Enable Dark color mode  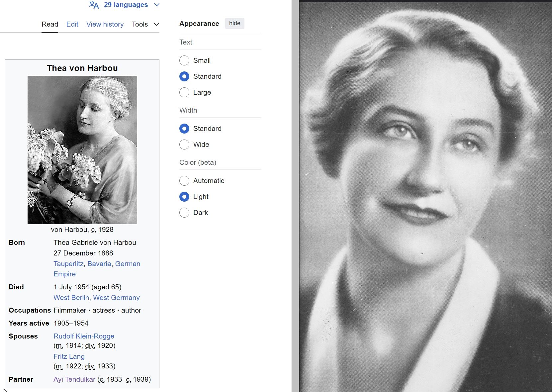tap(184, 213)
